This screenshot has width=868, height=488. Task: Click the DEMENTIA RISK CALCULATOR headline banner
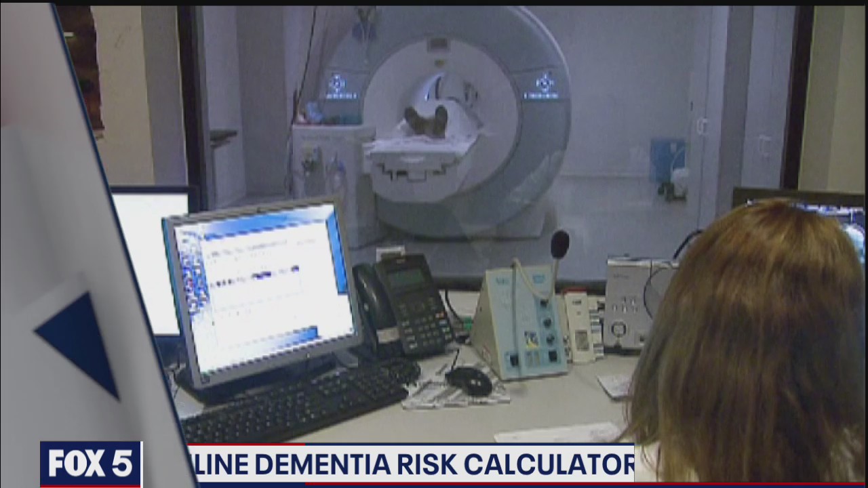(411, 465)
